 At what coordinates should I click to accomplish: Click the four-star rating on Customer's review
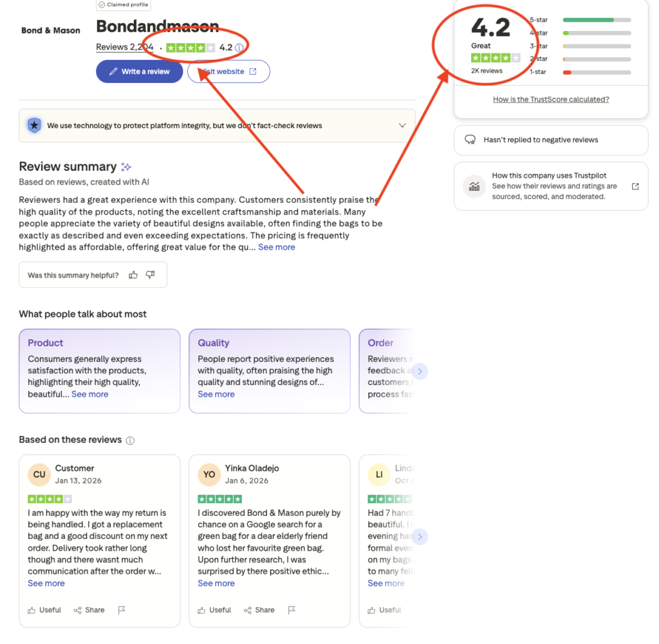(50, 499)
